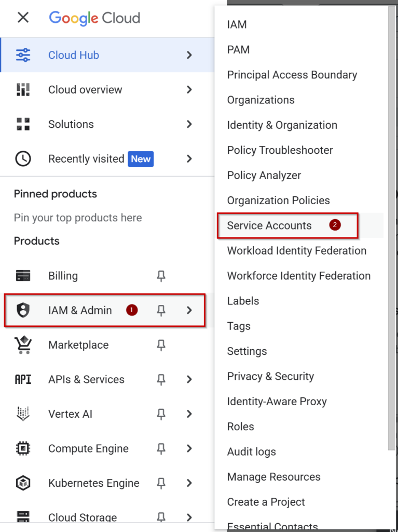Screen dimensions: 398x532
Task: Expand the Recently visited chevron
Action: [x=189, y=159]
